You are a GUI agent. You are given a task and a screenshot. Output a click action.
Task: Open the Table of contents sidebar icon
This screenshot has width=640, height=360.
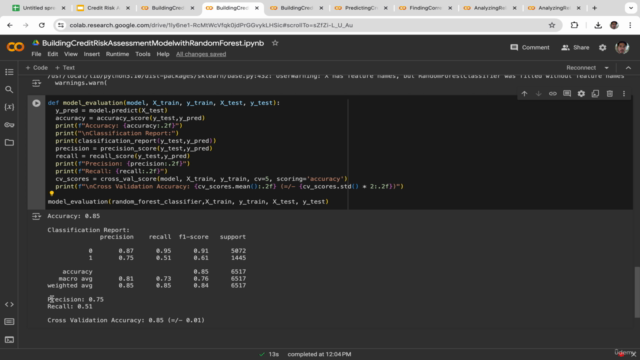click(x=9, y=72)
